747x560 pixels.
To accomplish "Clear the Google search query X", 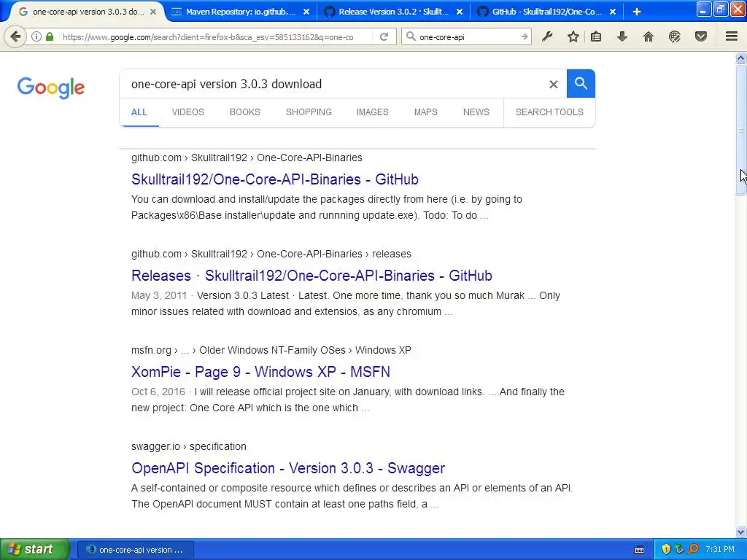I will point(553,85).
